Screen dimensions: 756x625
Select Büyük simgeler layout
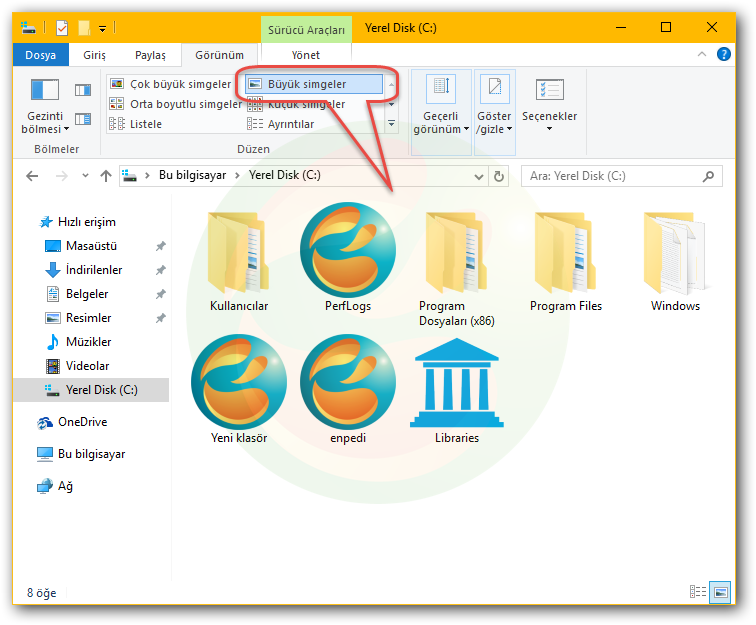pos(314,84)
